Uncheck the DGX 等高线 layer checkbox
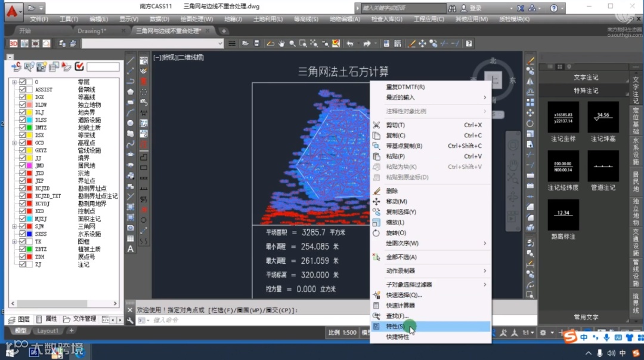 (23, 97)
